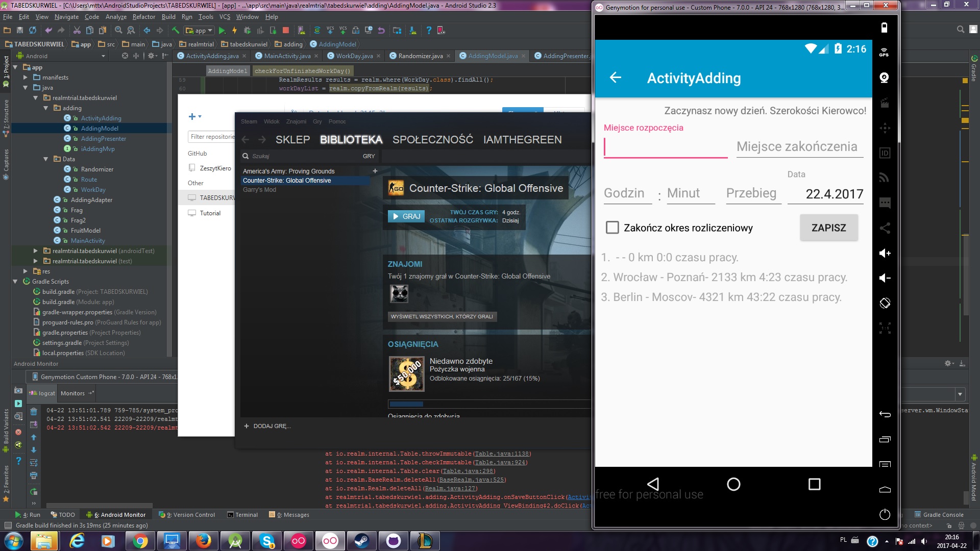Click the Genymotion power button icon
Viewport: 980px width, 551px height.
[x=885, y=514]
